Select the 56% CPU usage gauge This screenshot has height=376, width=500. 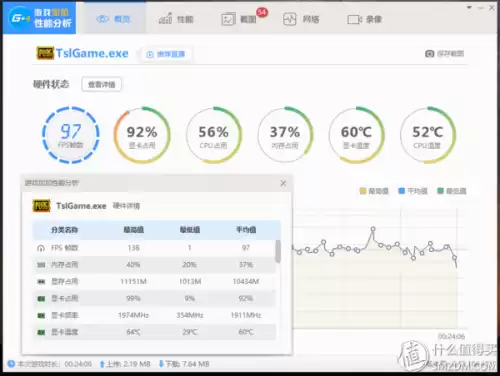[x=214, y=135]
